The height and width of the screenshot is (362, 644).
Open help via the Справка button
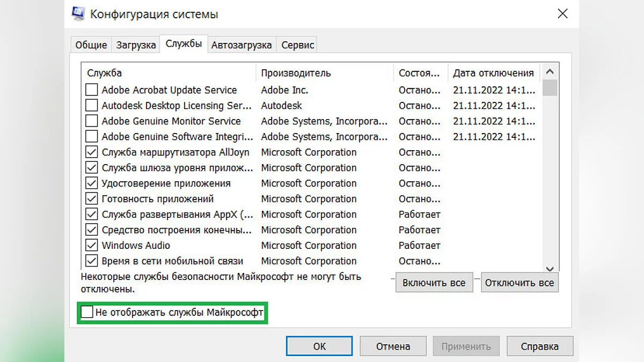tap(539, 346)
